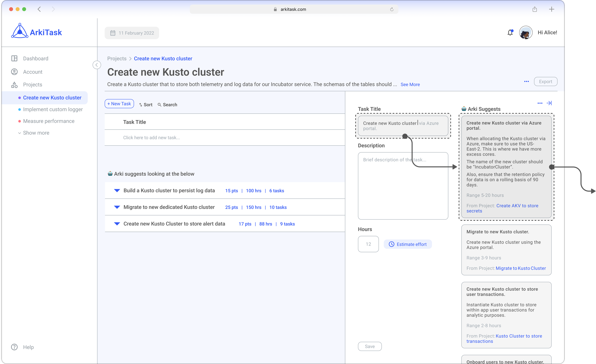Click the notification bell icon
The width and height of the screenshot is (596, 364).
(510, 32)
